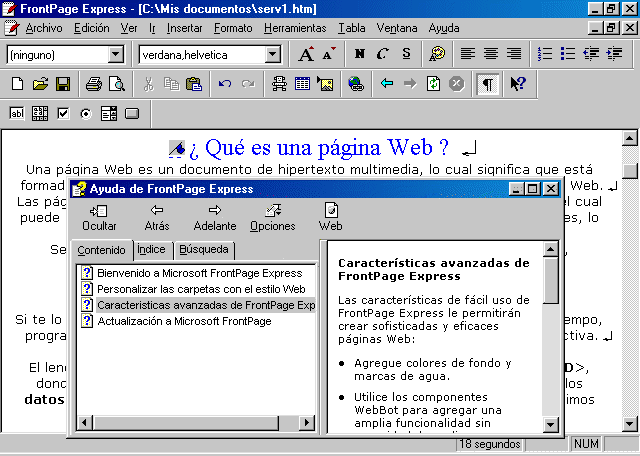Go forward with the gray right arrow
Viewport: 640px width, 456px height.
point(410,84)
